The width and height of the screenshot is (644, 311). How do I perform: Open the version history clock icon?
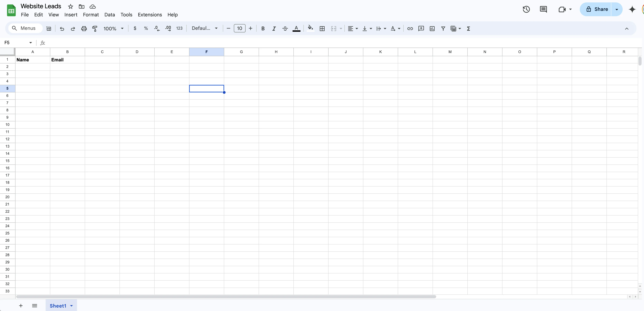(526, 9)
